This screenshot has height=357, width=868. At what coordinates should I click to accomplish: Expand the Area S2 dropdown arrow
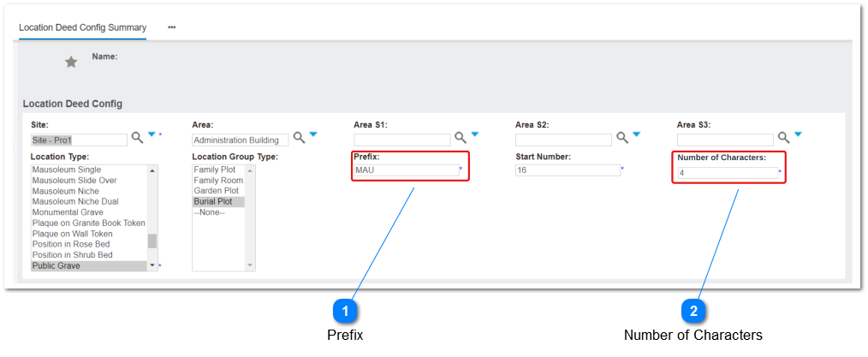tap(637, 134)
